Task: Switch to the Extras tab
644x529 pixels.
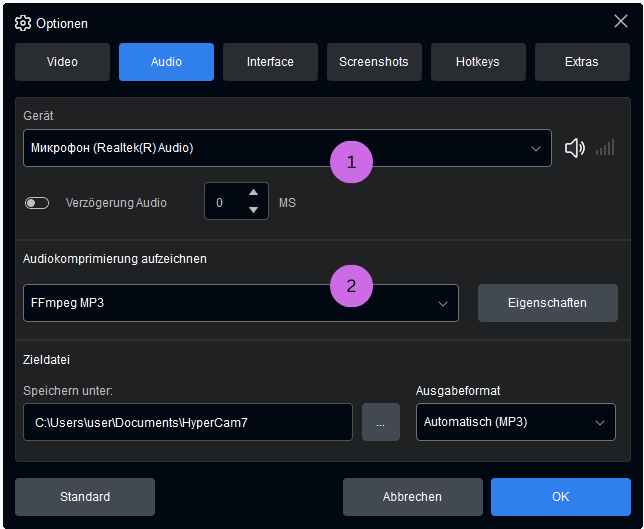Action: coord(582,62)
